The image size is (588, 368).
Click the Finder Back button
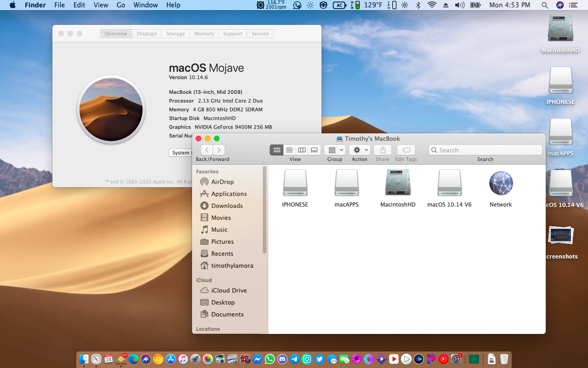[207, 150]
